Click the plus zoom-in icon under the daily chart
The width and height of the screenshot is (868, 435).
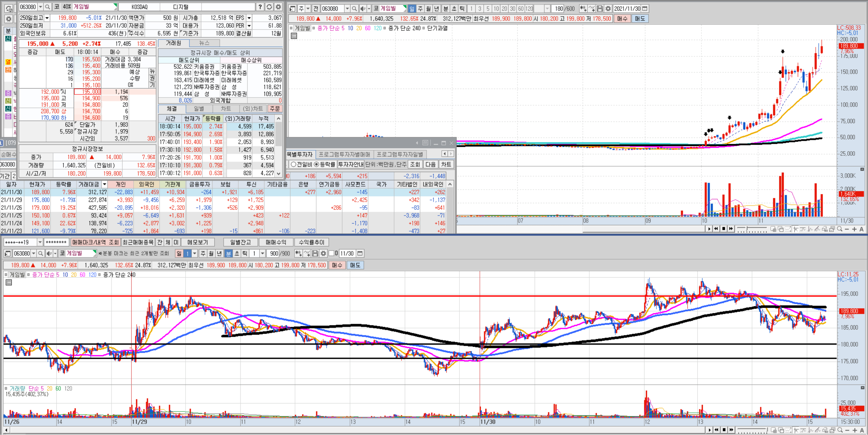tap(854, 229)
